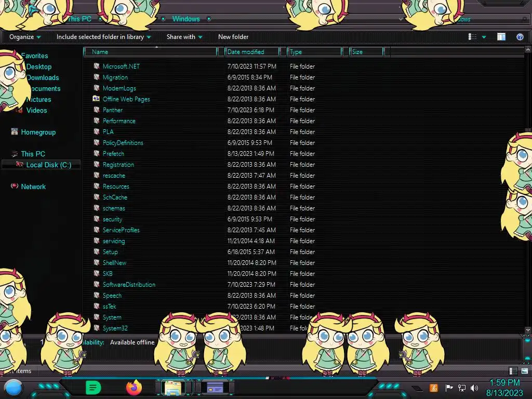Click the This PC breadcrumb in address bar

(x=79, y=19)
